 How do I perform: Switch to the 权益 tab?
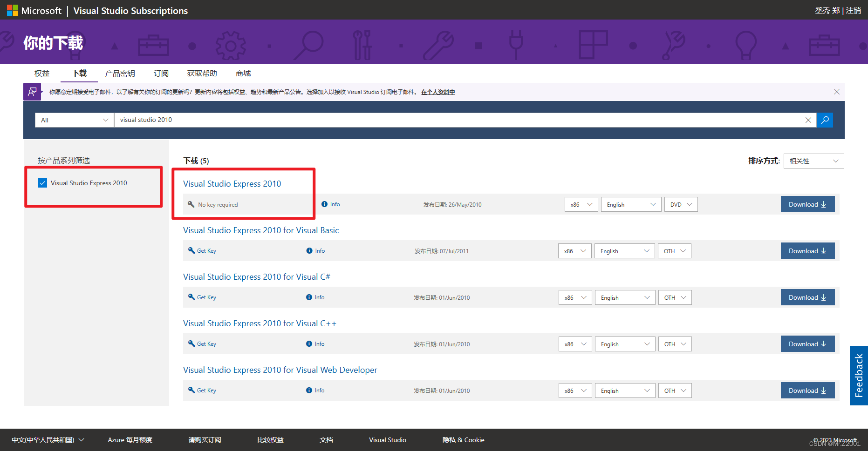point(42,73)
